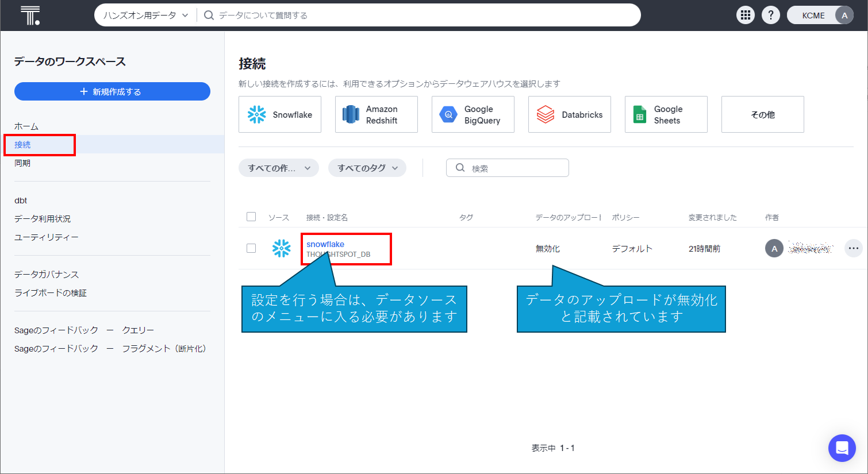Image resolution: width=868 pixels, height=474 pixels.
Task: Open the row's three-dot more options menu
Action: point(853,248)
